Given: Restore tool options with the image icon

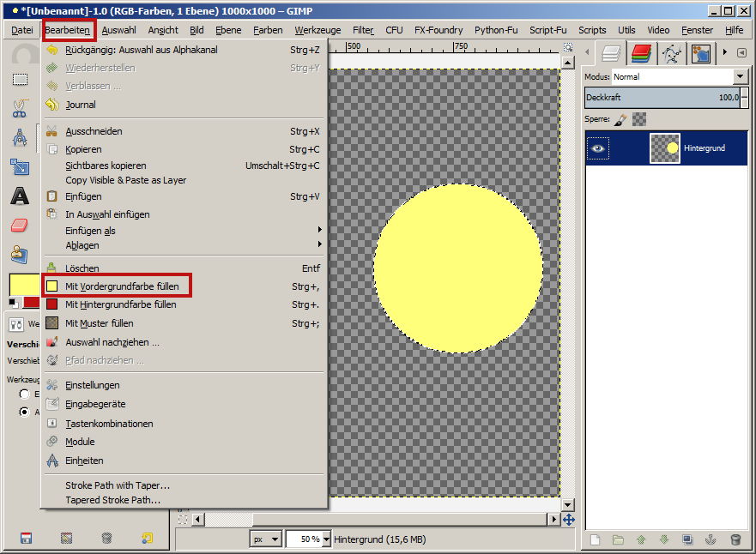Looking at the screenshot, I should [x=67, y=538].
